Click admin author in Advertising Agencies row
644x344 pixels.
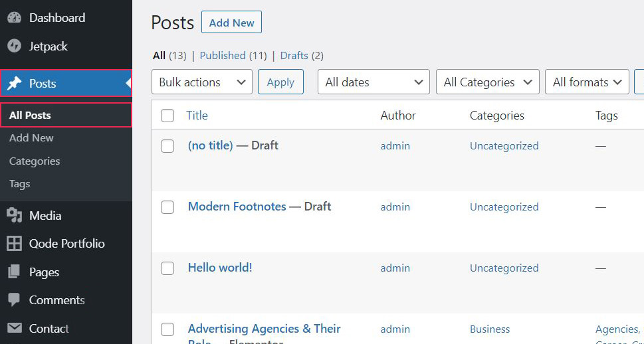pyautogui.click(x=395, y=329)
